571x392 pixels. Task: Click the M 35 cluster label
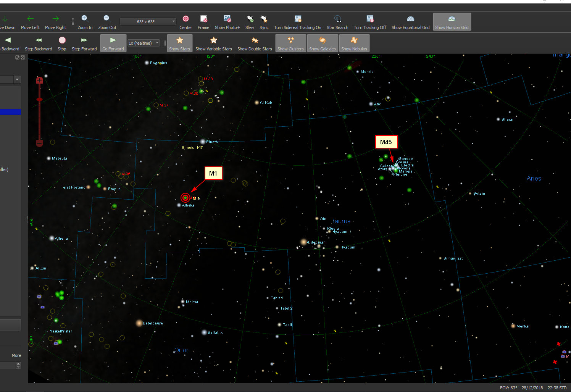pos(126,174)
